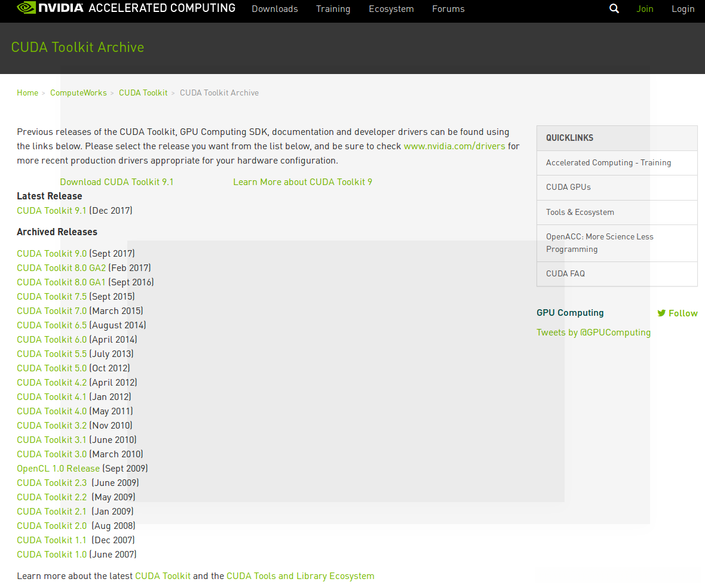Image resolution: width=705 pixels, height=588 pixels.
Task: Go to Home breadcrumb
Action: pos(27,93)
